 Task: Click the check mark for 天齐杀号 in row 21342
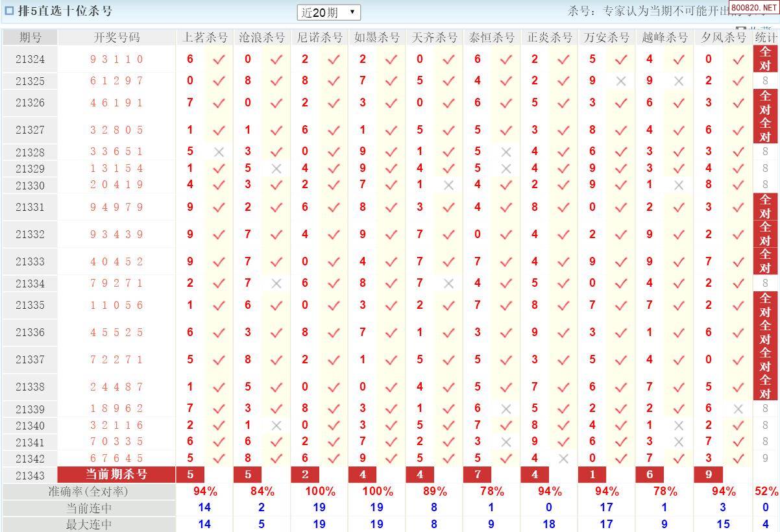pos(448,459)
